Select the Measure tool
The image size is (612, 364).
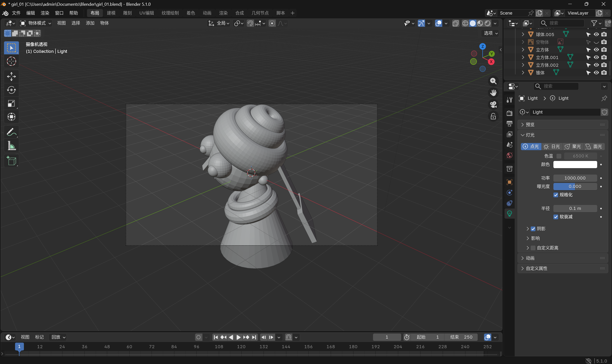(x=11, y=146)
